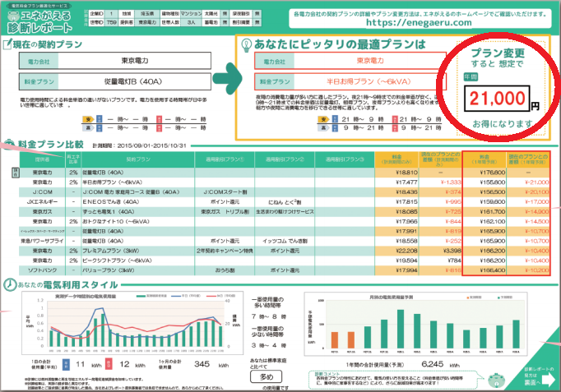This screenshot has width=561, height=392.
Task: Click the lightbulb icon beside あなたにピッタリの最適プラン
Action: coord(246,45)
